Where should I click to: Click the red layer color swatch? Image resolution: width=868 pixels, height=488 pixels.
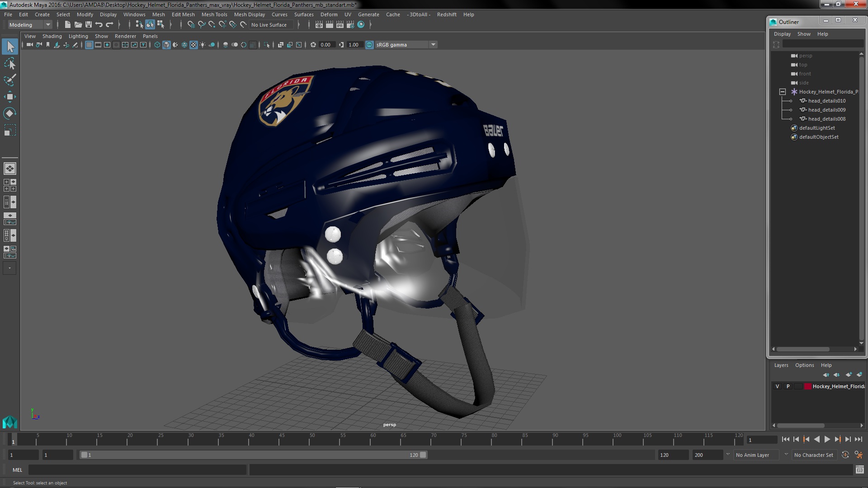point(807,386)
